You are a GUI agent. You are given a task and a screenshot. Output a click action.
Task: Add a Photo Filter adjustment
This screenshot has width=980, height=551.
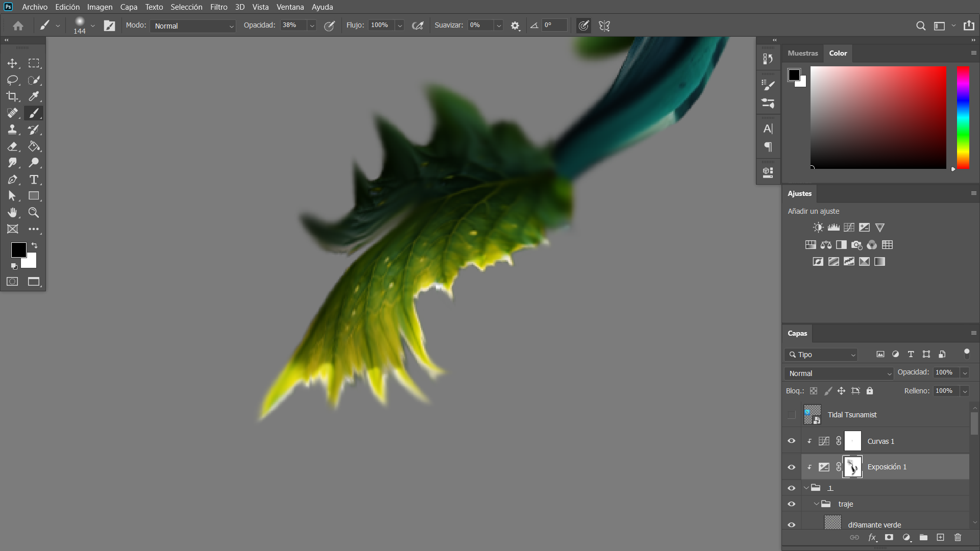pos(856,245)
